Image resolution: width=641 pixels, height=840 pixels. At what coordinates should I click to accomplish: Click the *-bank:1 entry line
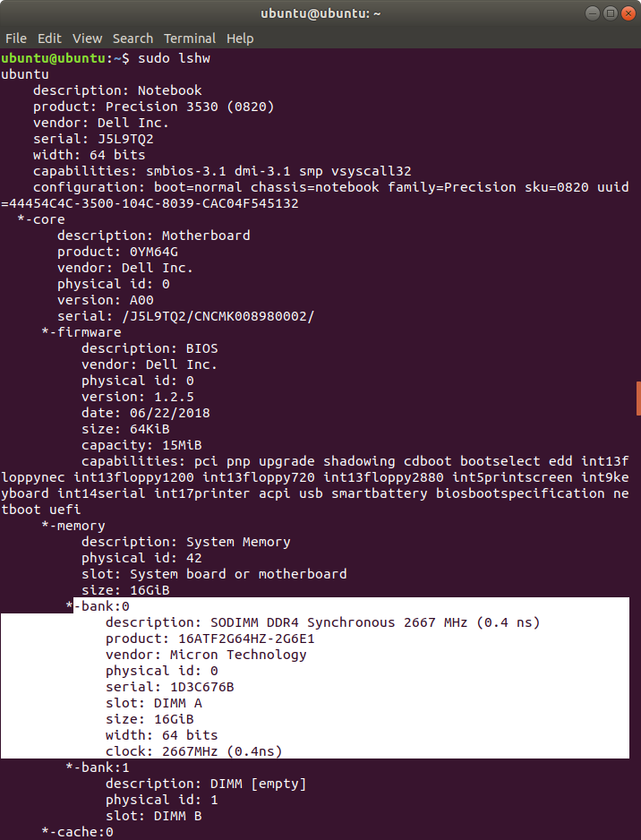(x=98, y=767)
